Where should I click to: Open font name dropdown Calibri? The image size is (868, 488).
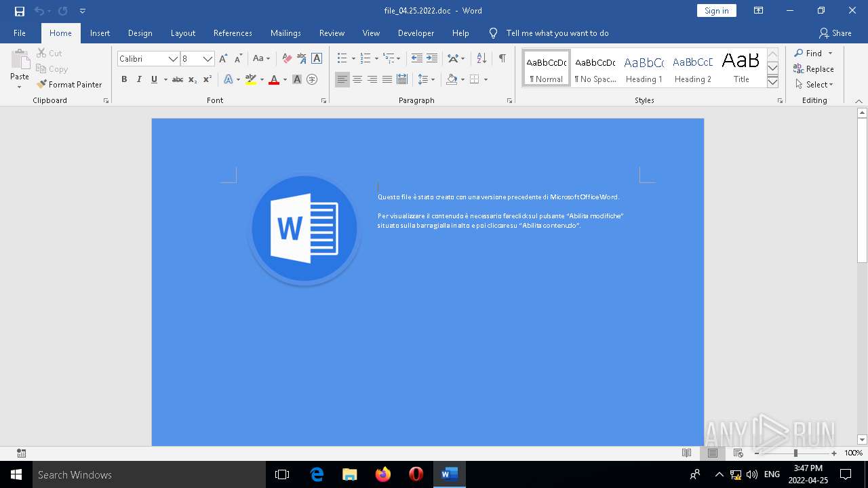(174, 59)
